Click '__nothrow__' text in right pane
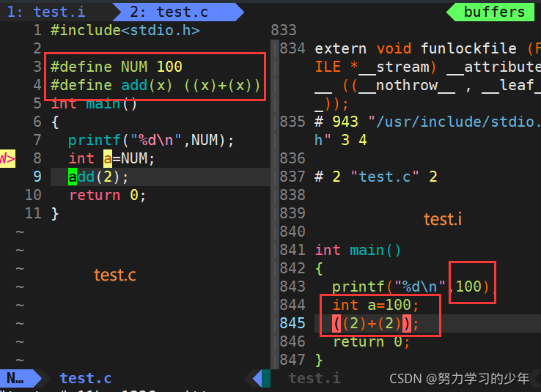The width and height of the screenshot is (541, 392). coord(407,85)
